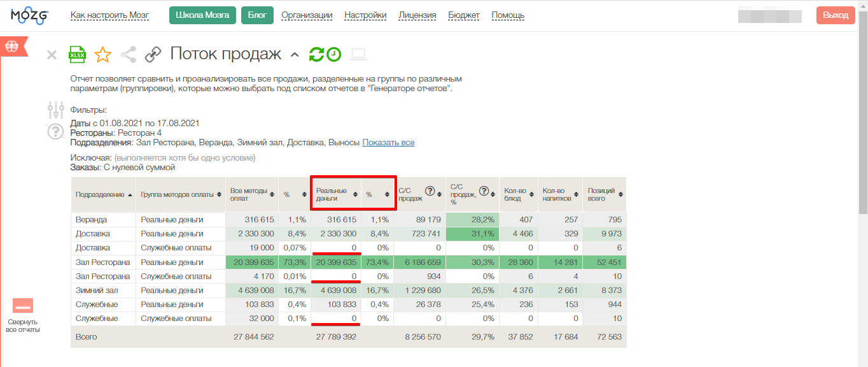
Task: Collapse the report with the chevron beside the title
Action: [295, 55]
